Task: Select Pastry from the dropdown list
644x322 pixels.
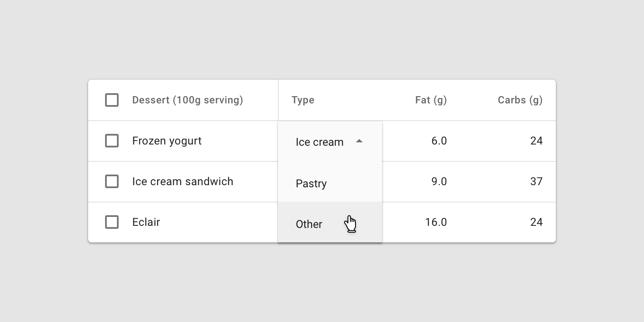Action: (330, 183)
